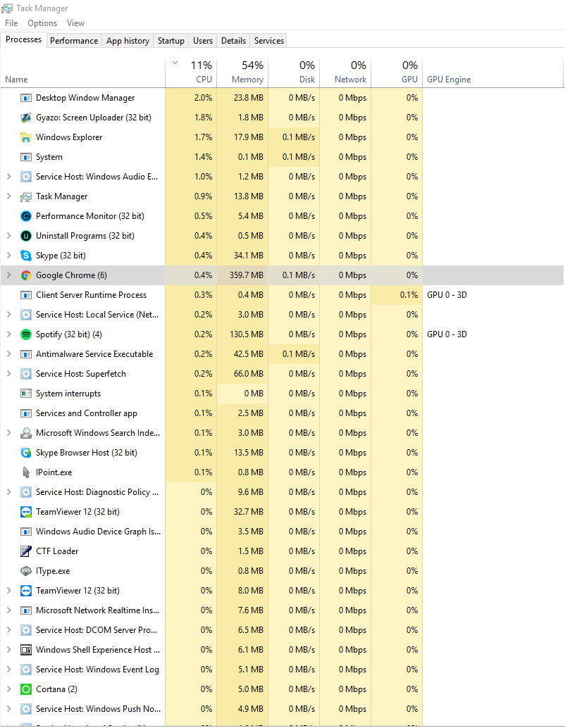Click the System interrupts icon
The height and width of the screenshot is (728, 565).
coord(26,394)
